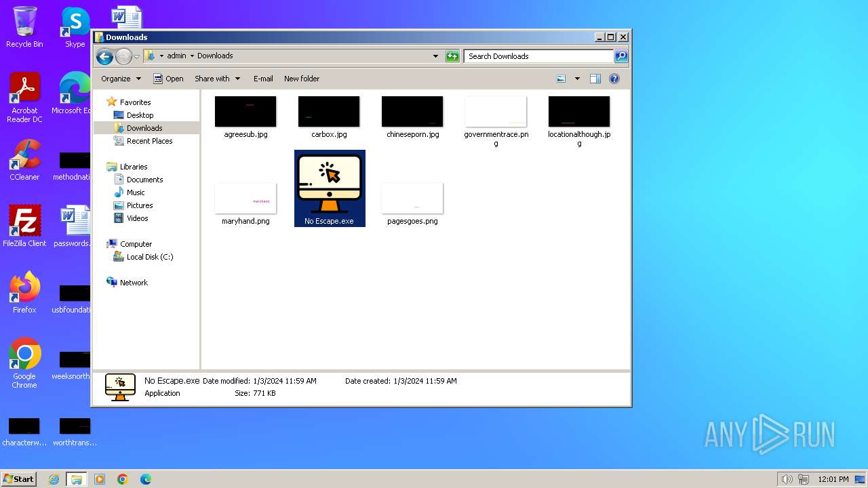This screenshot has height=488, width=868.
Task: Select the Microsoft Edge desktop shortcut
Action: [x=75, y=94]
